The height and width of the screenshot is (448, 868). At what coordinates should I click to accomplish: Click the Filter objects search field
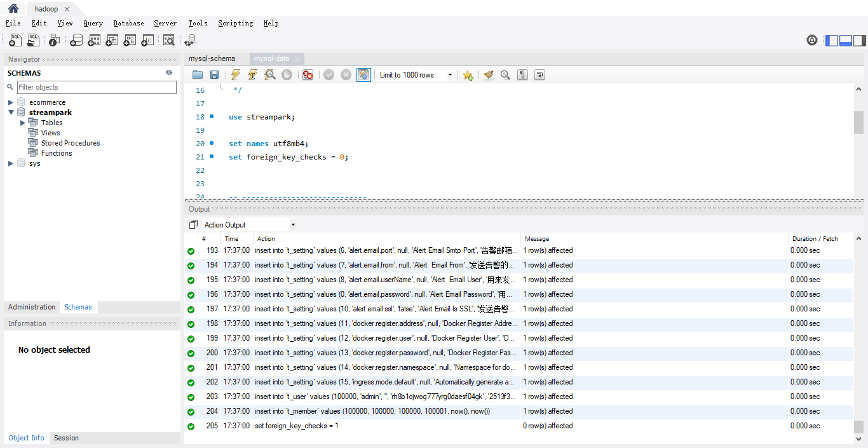(97, 87)
